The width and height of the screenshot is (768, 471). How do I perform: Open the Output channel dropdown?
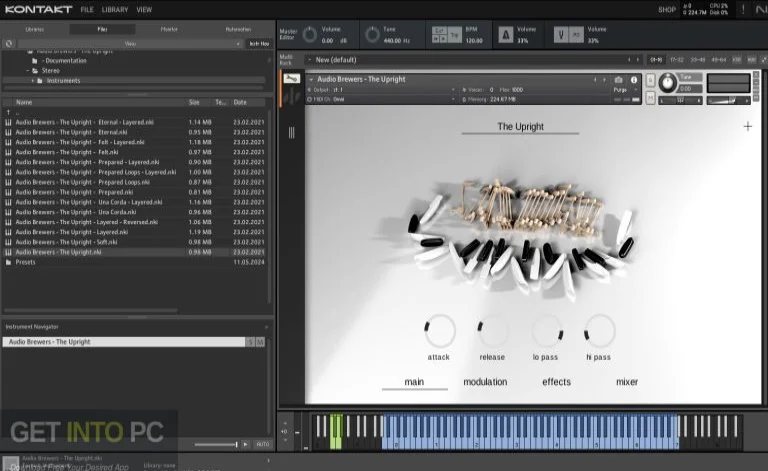tap(382, 90)
